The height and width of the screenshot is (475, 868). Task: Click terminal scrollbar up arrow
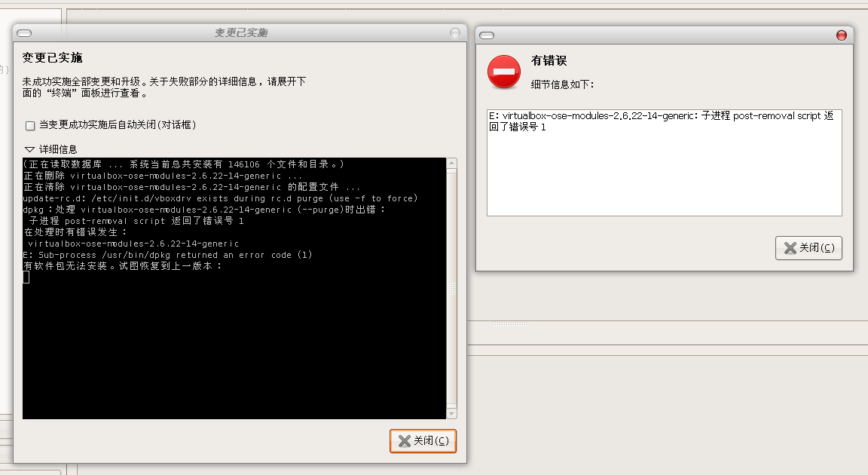pyautogui.click(x=452, y=164)
